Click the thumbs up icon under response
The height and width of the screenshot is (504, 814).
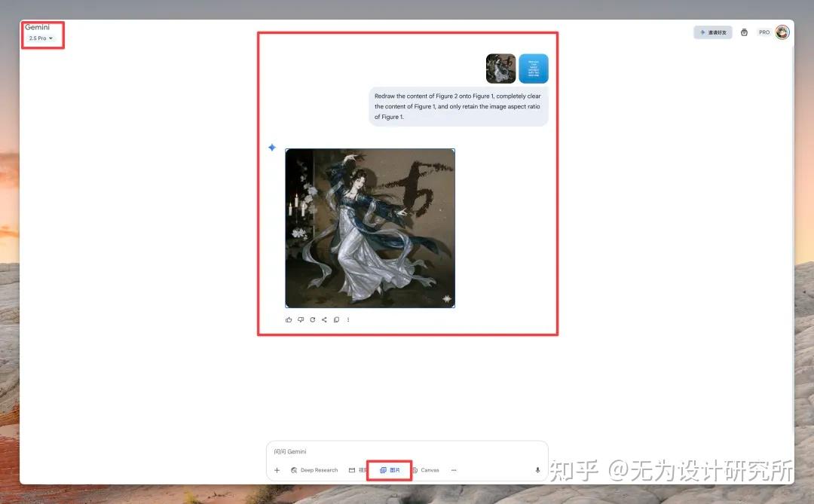point(289,319)
